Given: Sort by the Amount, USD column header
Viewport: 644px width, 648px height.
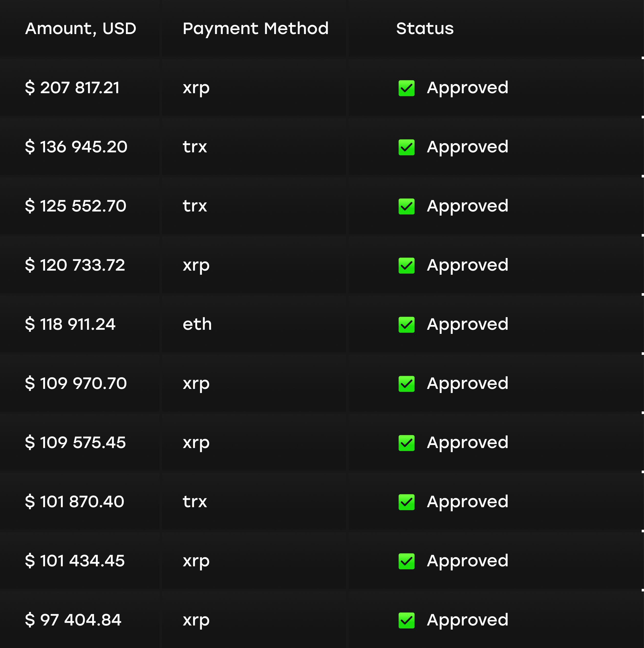Looking at the screenshot, I should 81,29.
